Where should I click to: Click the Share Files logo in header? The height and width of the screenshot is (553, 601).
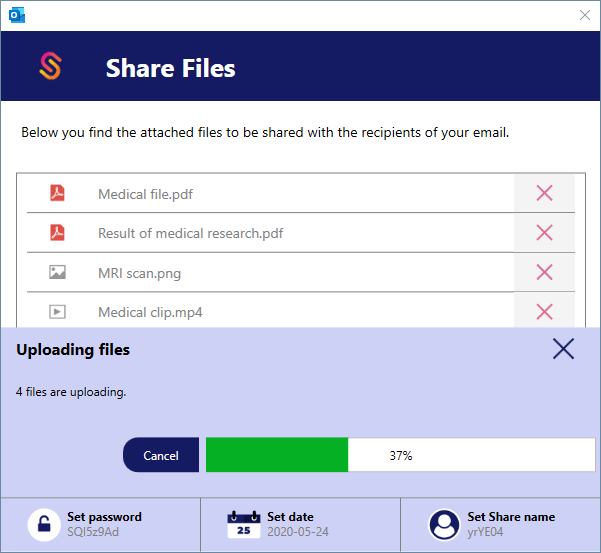pos(50,67)
